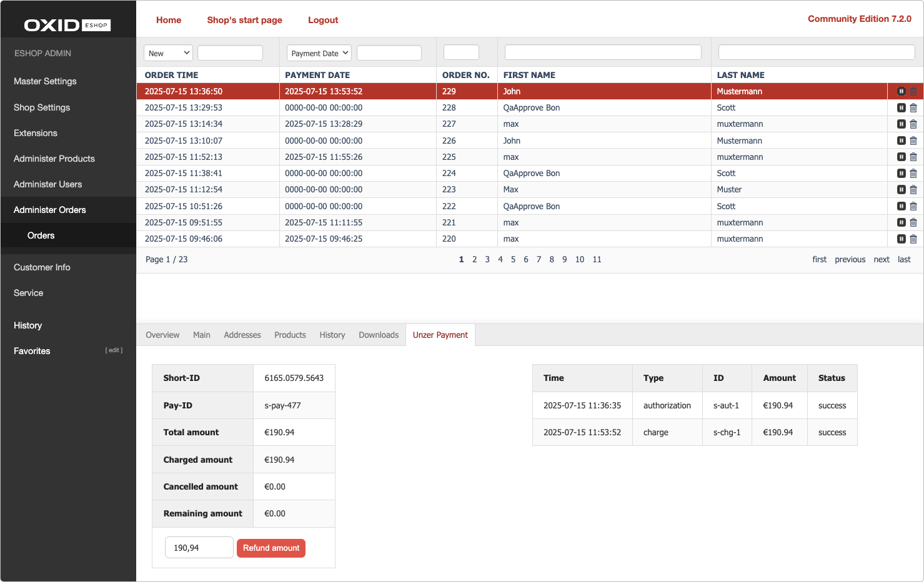Expand Shop Settings in the sidebar
The width and height of the screenshot is (924, 582).
pyautogui.click(x=42, y=107)
